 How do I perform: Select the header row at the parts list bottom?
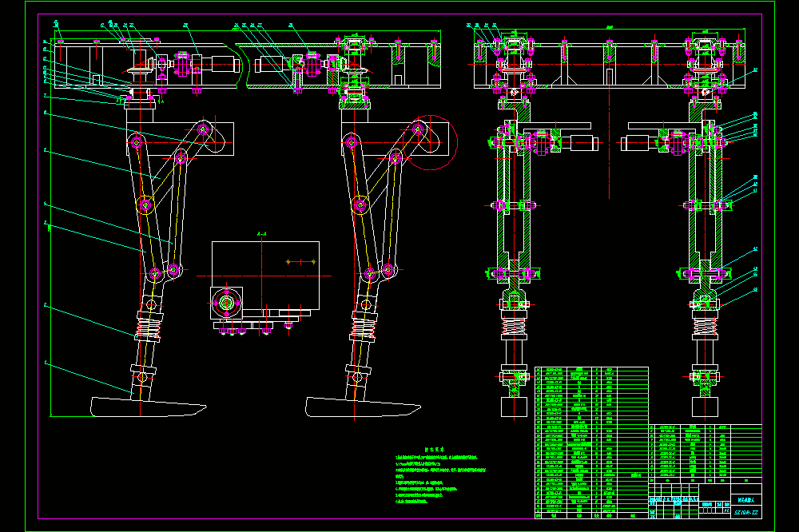[x=591, y=516]
